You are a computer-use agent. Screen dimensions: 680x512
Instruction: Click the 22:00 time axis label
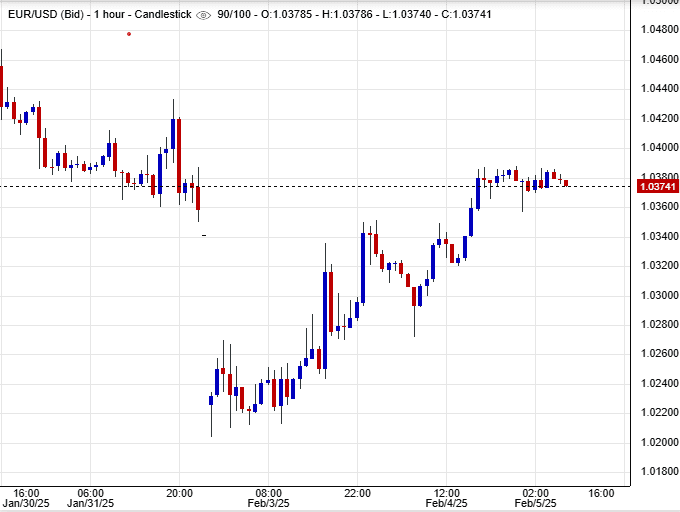[x=358, y=493]
